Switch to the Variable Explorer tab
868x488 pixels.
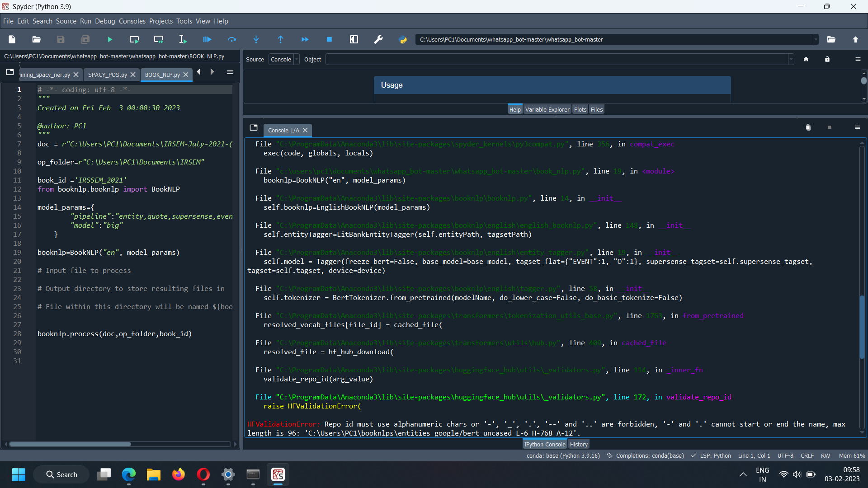(x=547, y=109)
